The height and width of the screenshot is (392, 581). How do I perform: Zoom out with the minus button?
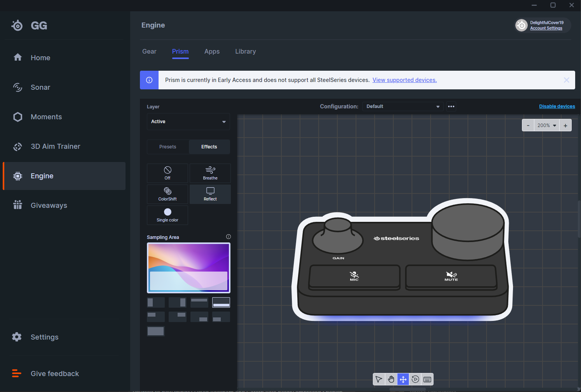tap(528, 125)
